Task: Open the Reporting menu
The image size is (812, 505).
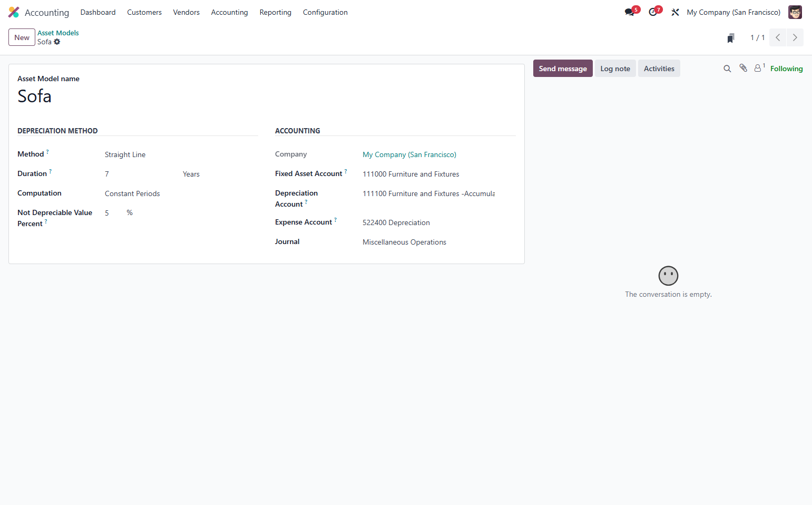Action: (276, 12)
